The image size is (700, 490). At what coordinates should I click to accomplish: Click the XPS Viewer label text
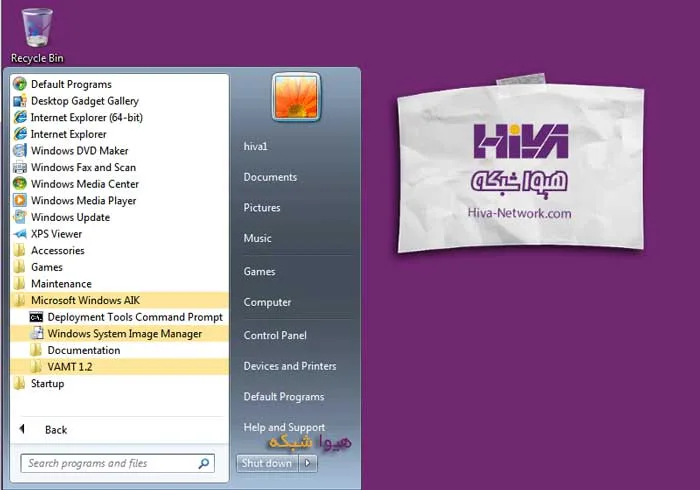(56, 234)
